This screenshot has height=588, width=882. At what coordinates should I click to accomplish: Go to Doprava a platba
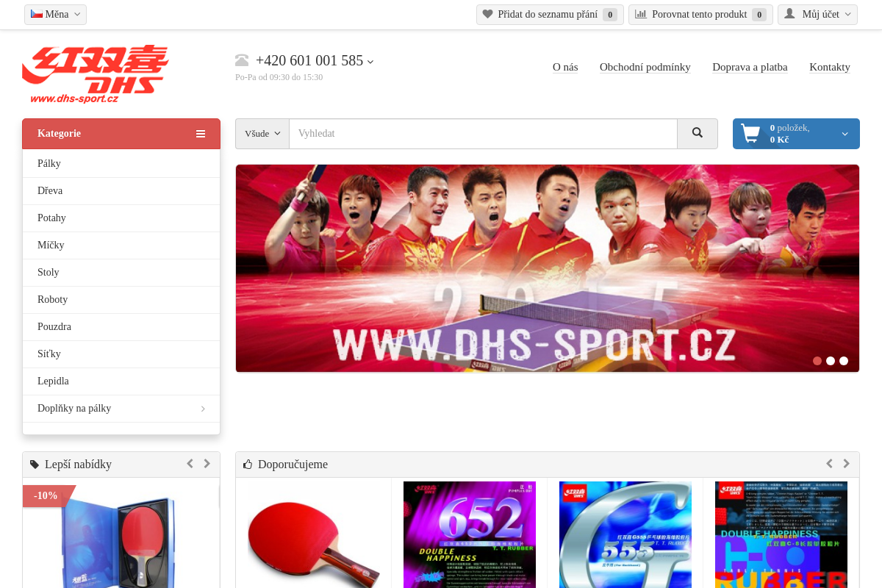[750, 67]
